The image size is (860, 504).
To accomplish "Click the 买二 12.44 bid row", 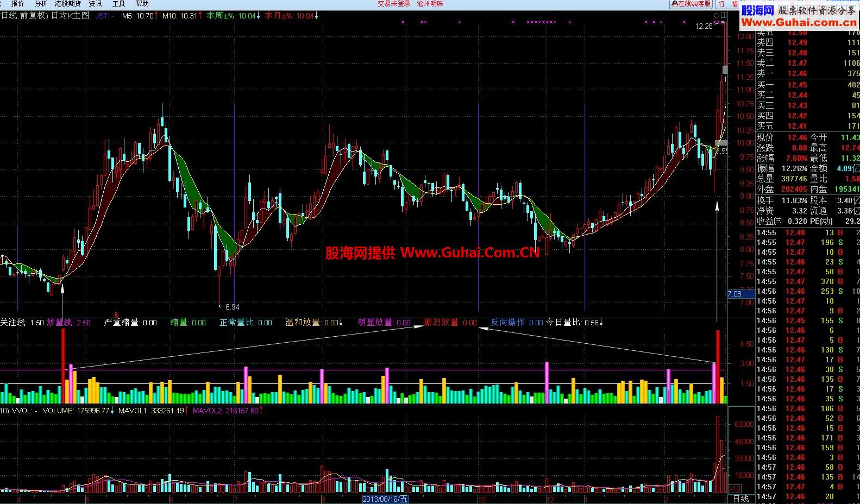I will (x=808, y=95).
